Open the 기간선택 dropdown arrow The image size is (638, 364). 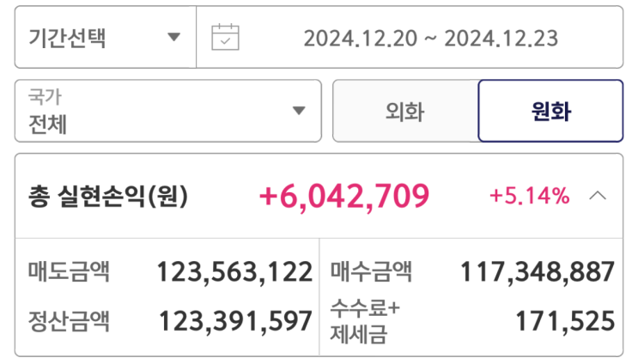point(173,38)
